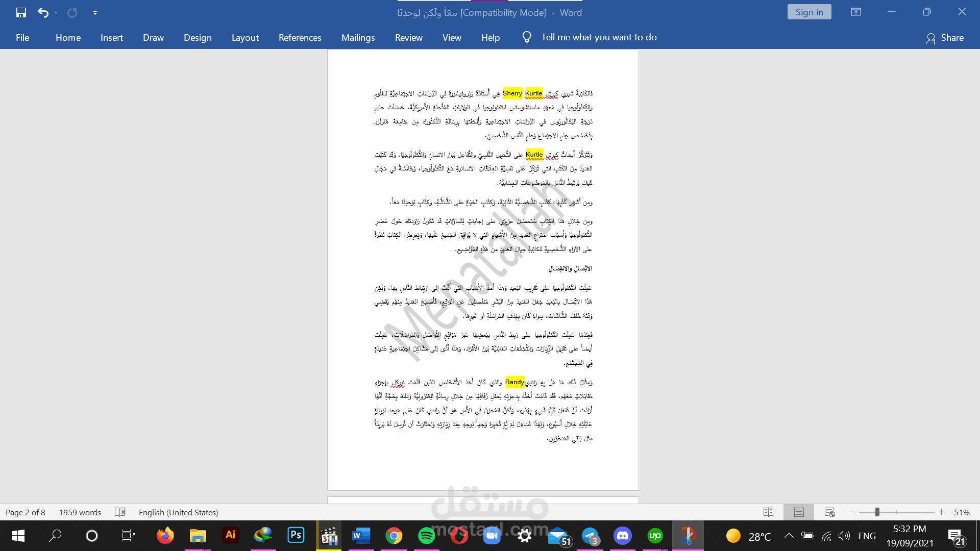Screen dimensions: 980x551
Task: Switch to Web Layout view
Action: pyautogui.click(x=829, y=512)
